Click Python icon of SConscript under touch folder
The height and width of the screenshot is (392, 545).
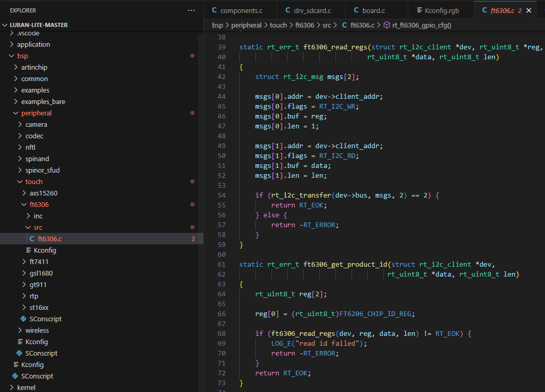[23, 319]
